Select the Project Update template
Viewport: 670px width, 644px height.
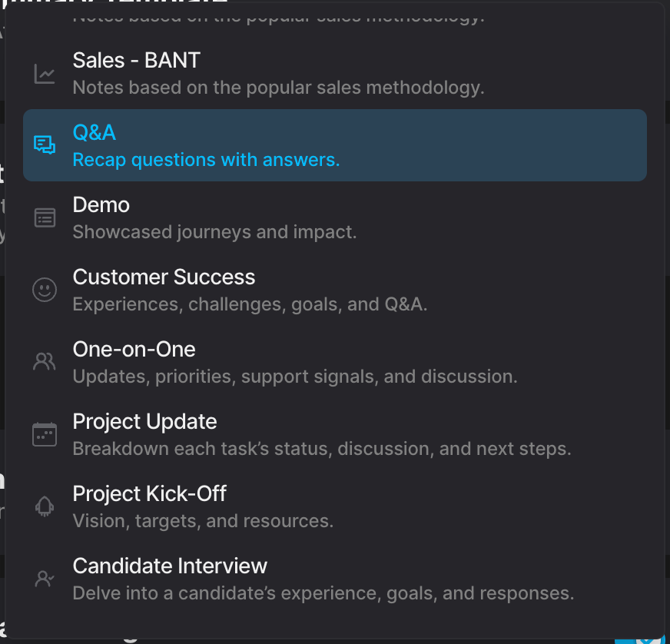tap(144, 421)
